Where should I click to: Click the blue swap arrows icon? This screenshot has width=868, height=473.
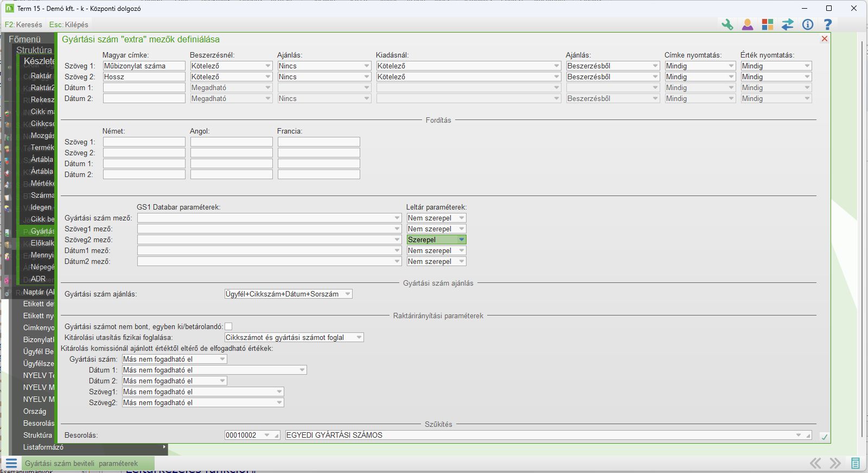788,24
